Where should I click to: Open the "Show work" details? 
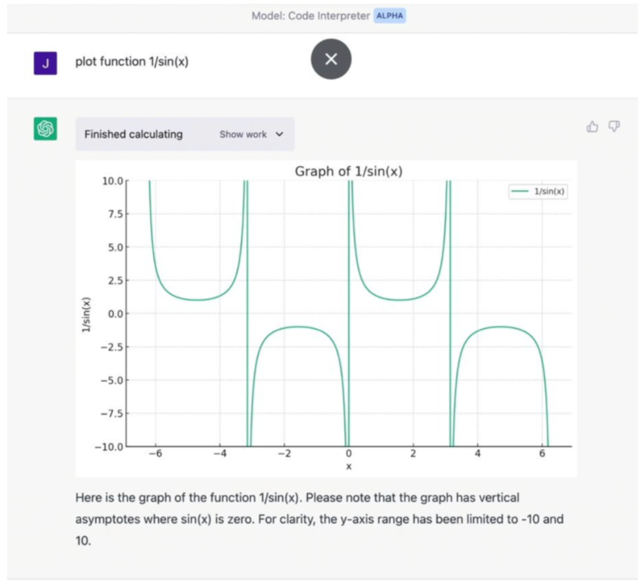point(244,134)
